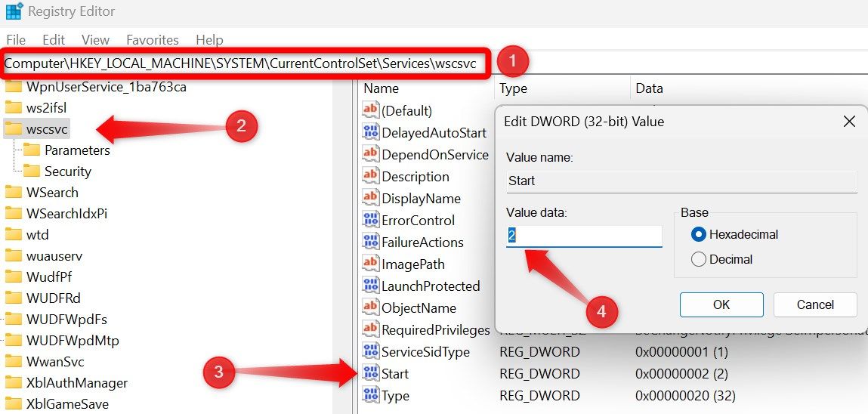This screenshot has height=414, width=868.
Task: Select the WSearch key label
Action: click(52, 192)
